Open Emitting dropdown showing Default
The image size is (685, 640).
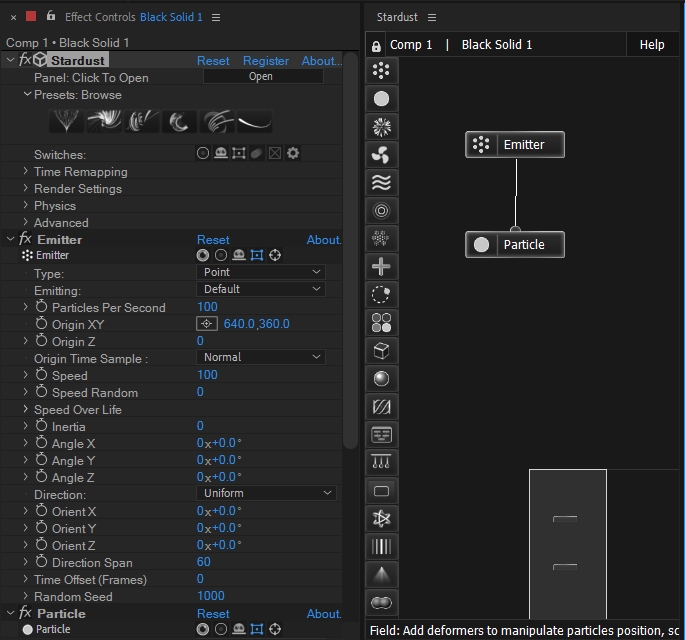(x=261, y=289)
